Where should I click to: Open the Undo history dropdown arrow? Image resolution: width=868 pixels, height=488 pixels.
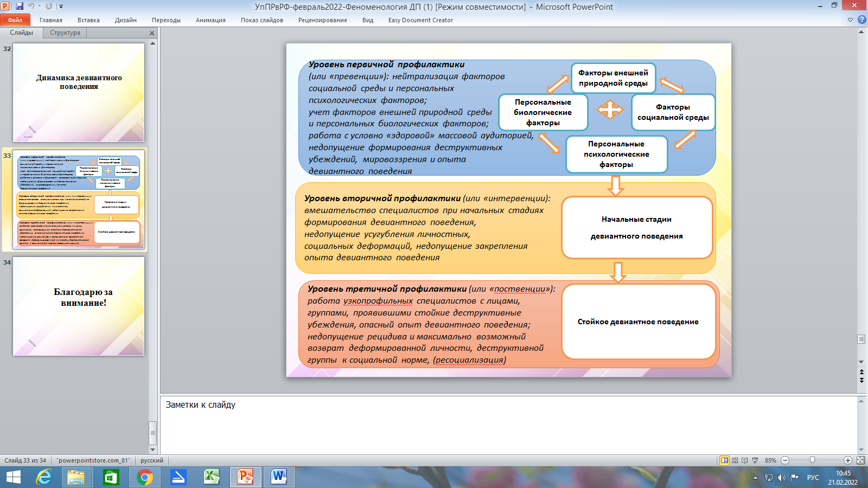tap(39, 7)
